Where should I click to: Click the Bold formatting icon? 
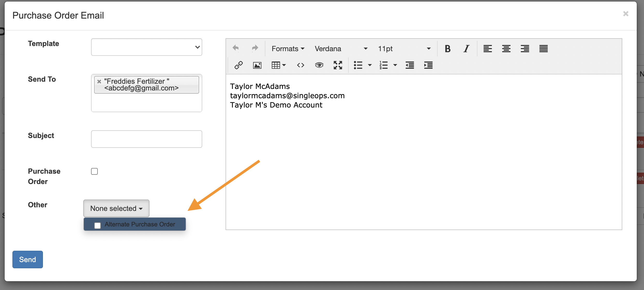448,49
